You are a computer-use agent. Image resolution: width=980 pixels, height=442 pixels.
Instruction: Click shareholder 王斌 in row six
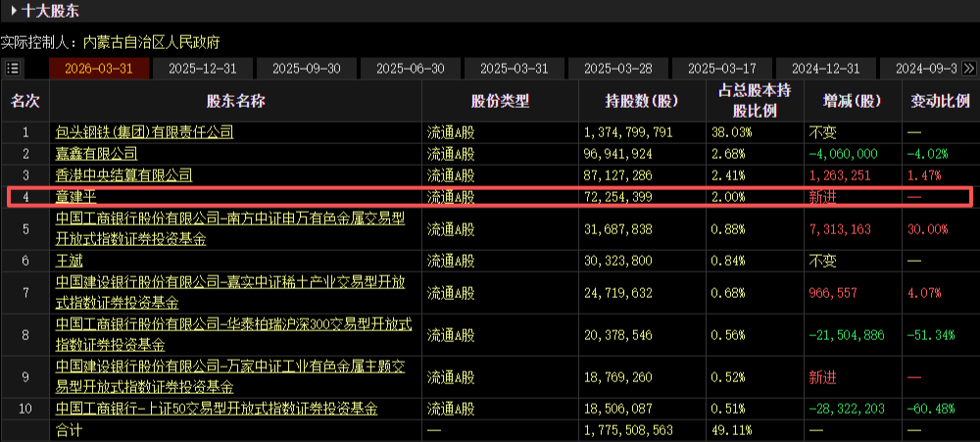[x=69, y=261]
